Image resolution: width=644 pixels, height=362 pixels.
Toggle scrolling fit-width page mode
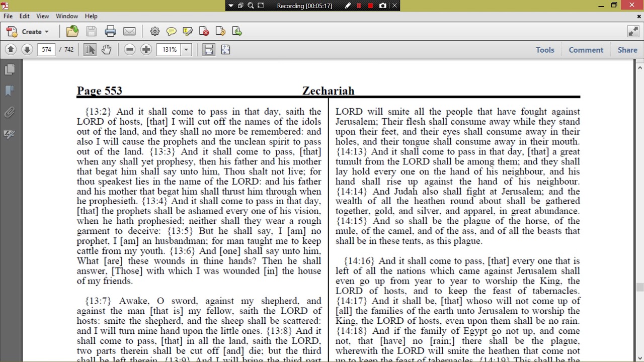pos(209,50)
